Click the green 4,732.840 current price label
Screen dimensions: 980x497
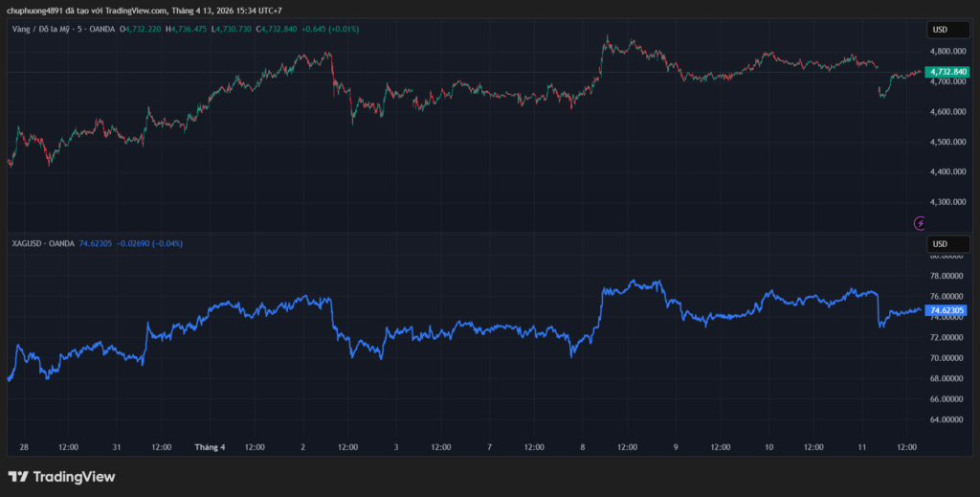click(946, 73)
